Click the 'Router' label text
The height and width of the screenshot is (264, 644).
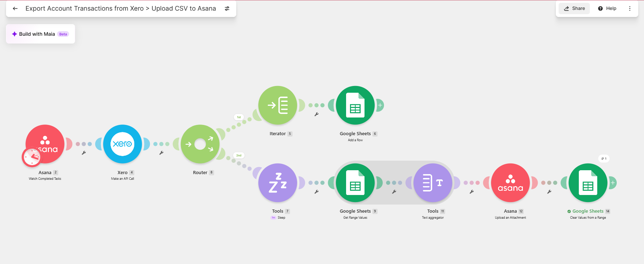[200, 173]
